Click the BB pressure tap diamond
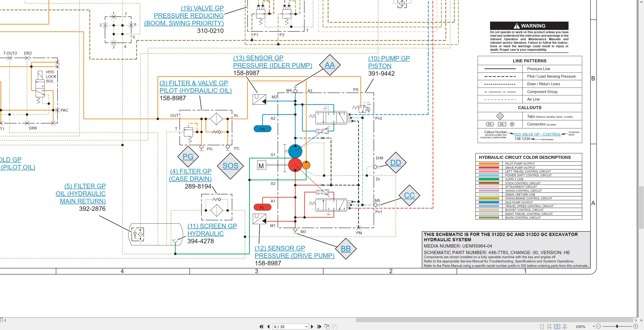Viewport: 644px width, 330px height. click(x=346, y=249)
